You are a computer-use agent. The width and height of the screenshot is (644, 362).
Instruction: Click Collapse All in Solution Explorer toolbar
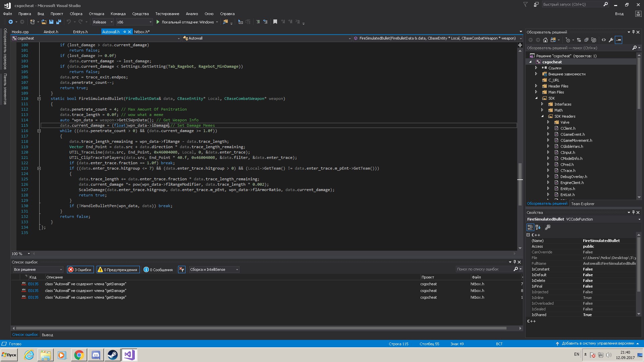[586, 40]
